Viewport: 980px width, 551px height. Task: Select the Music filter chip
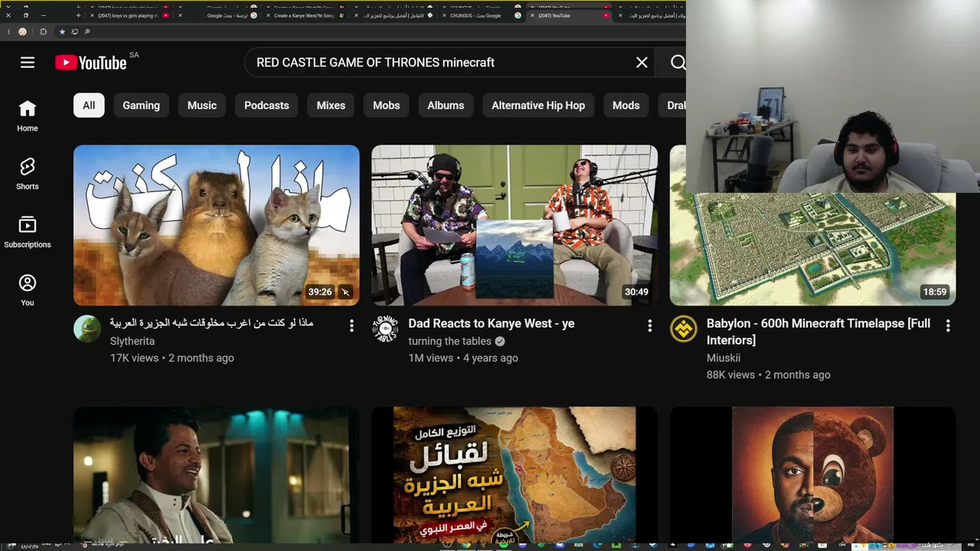(x=202, y=106)
